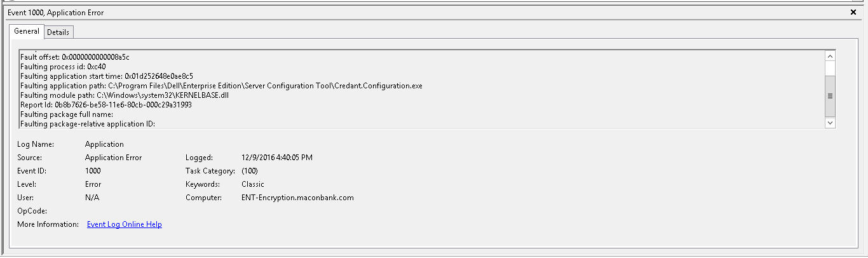Click the Report Id line
Viewport: 868px width, 258px height.
point(106,105)
